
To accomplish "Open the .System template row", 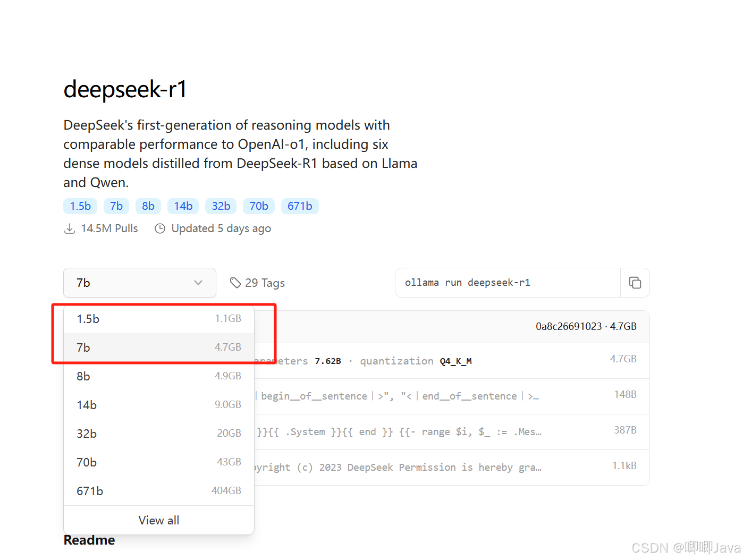I will point(452,432).
